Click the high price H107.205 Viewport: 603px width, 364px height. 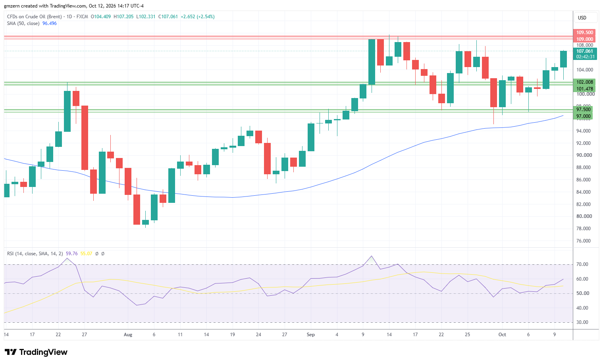point(123,17)
